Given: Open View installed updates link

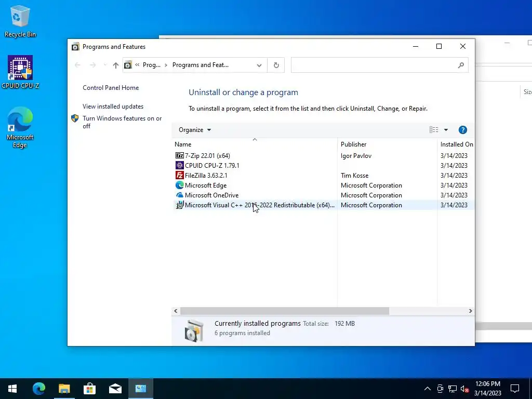Looking at the screenshot, I should coord(113,107).
